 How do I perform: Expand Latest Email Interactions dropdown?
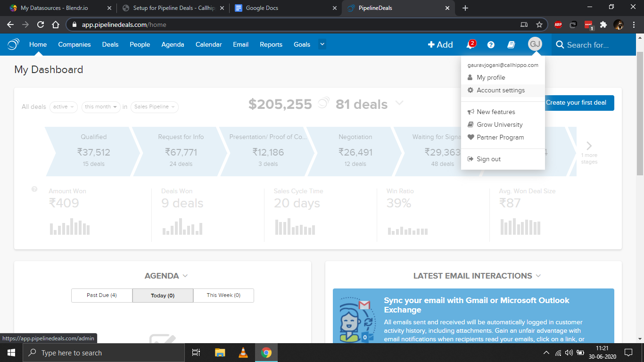click(x=538, y=276)
